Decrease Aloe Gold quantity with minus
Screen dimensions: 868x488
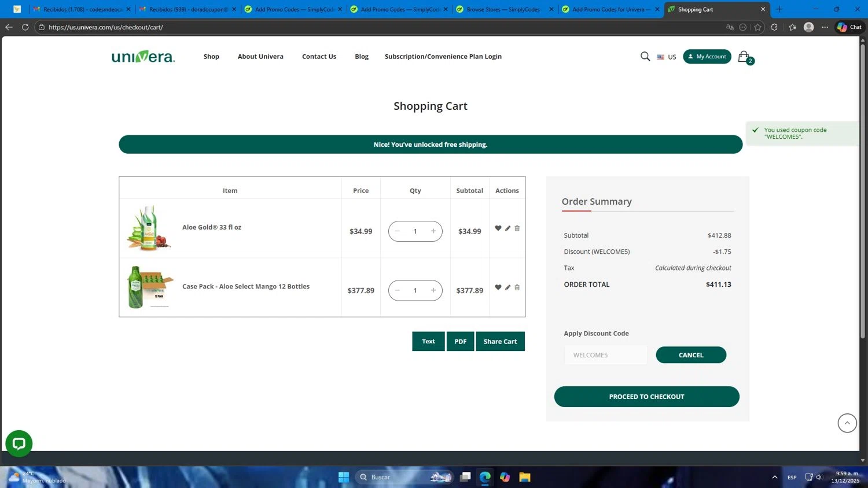[398, 231]
